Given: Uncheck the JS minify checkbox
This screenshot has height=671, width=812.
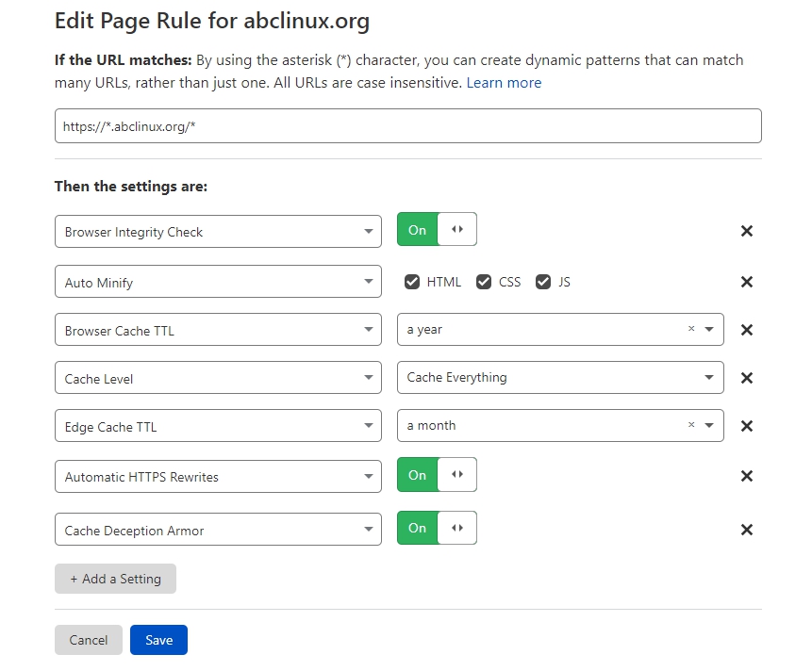Looking at the screenshot, I should 543,282.
